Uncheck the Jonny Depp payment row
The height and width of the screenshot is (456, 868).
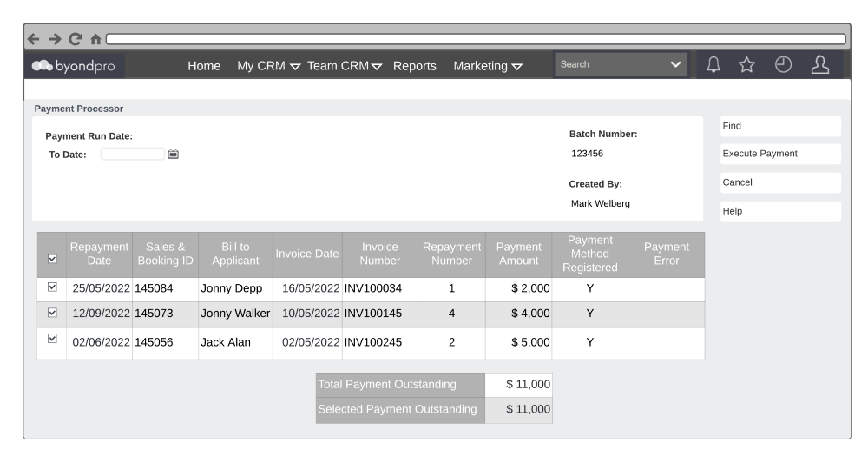51,287
